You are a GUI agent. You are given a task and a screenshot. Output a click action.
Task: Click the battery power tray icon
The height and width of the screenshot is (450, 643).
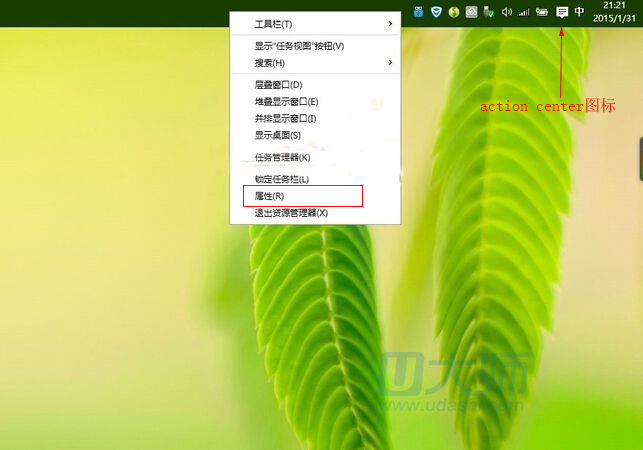542,12
